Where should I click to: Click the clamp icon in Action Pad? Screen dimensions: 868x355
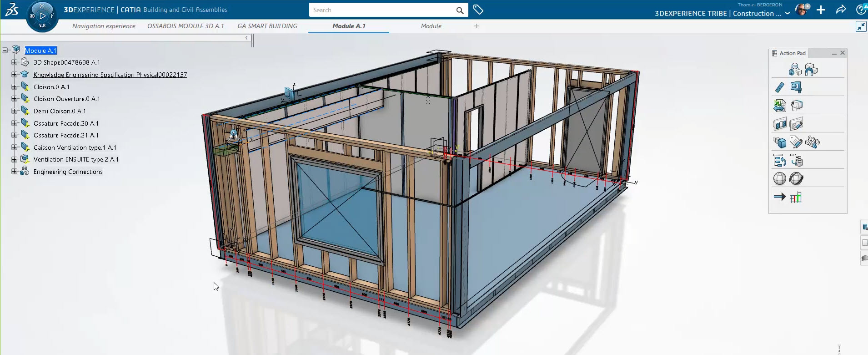pos(796,87)
